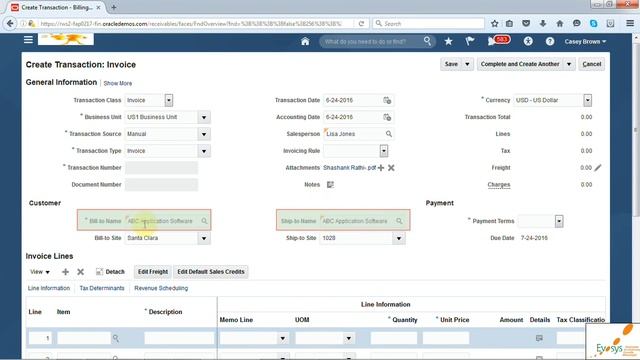The height and width of the screenshot is (360, 640).
Task: Click the Quantity field in line 1
Action: point(393,338)
